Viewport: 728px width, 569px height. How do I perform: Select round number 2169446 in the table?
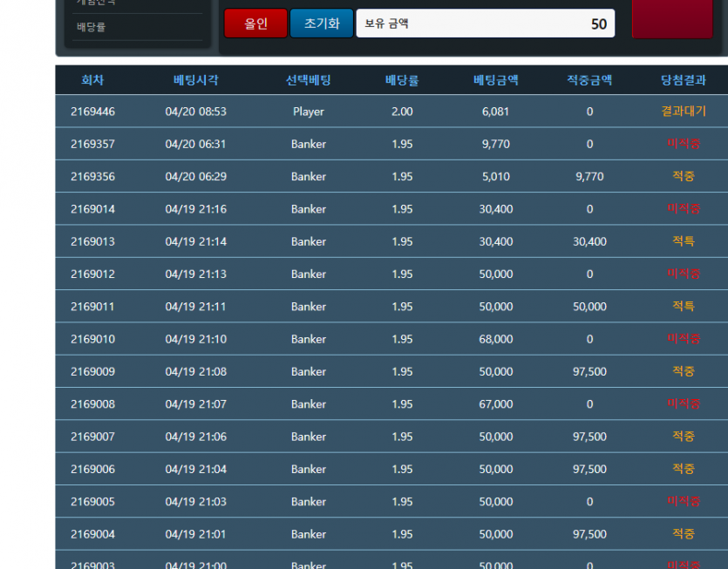coord(92,112)
